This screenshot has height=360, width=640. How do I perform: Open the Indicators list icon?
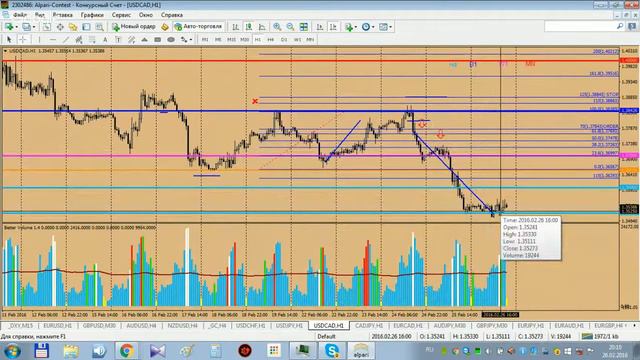(348, 27)
